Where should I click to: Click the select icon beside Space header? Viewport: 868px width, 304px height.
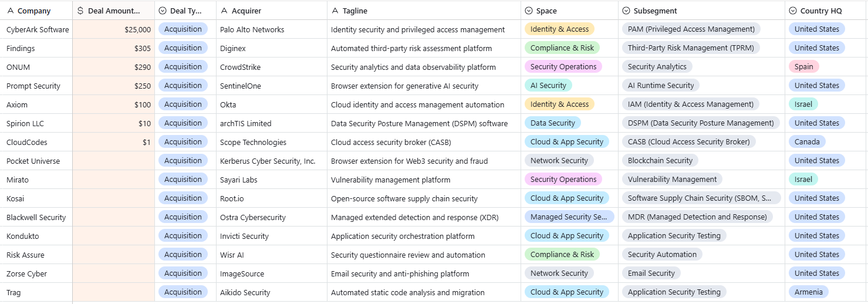(529, 11)
